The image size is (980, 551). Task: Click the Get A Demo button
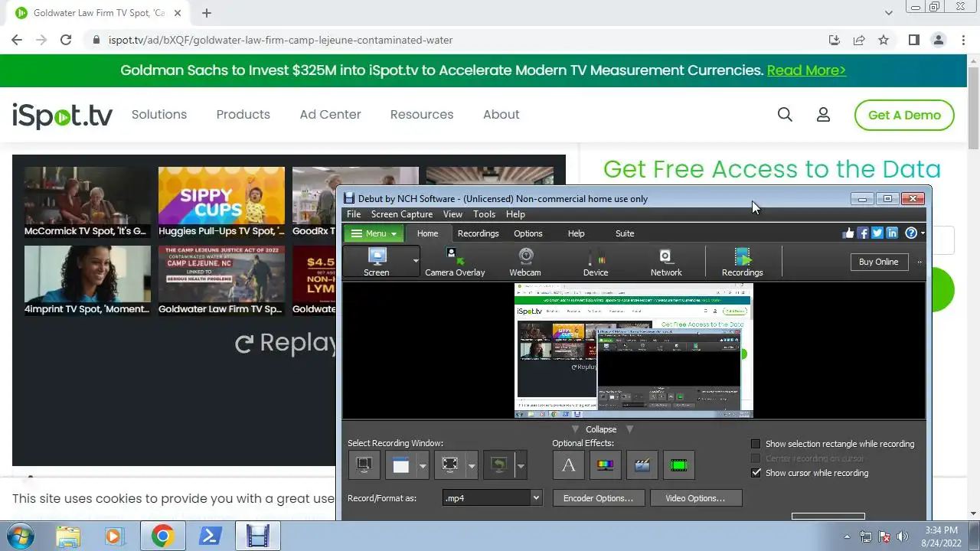(904, 115)
